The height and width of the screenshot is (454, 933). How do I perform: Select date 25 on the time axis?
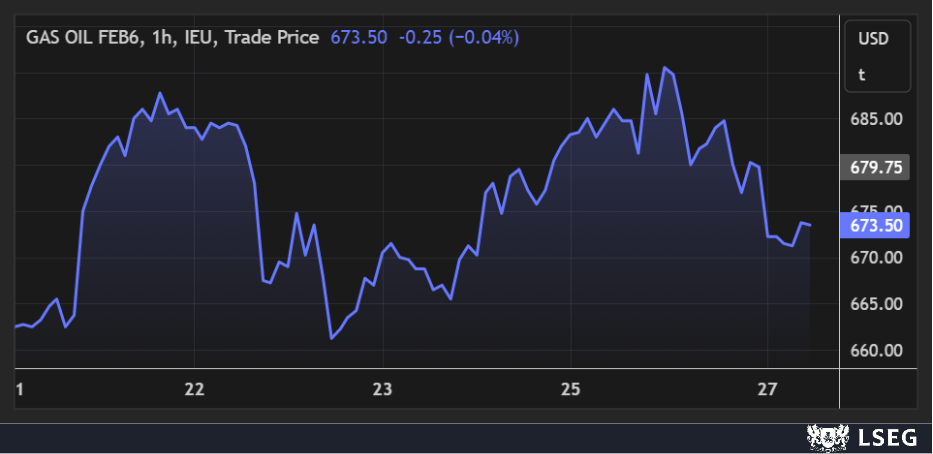click(x=570, y=389)
